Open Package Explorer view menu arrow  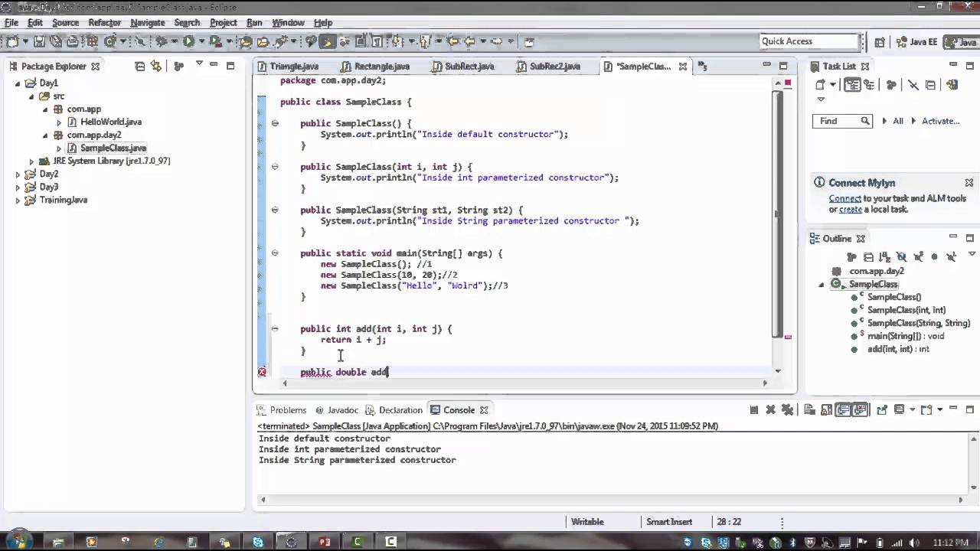click(199, 64)
